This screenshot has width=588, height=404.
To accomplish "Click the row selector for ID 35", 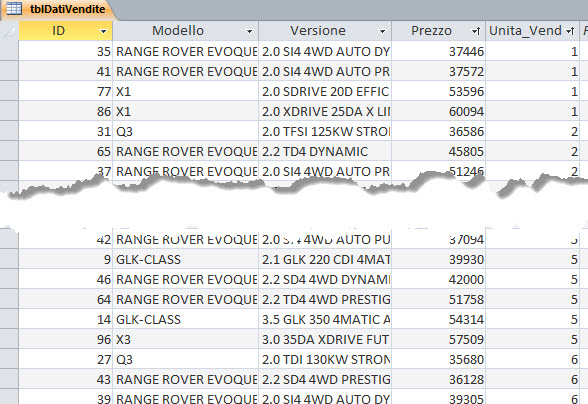I will coord(9,51).
